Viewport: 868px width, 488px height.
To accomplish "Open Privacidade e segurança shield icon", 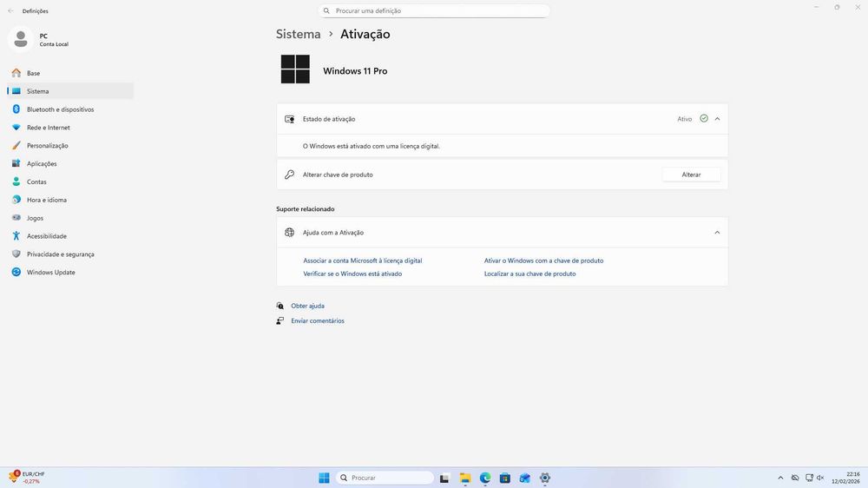I will click(16, 254).
